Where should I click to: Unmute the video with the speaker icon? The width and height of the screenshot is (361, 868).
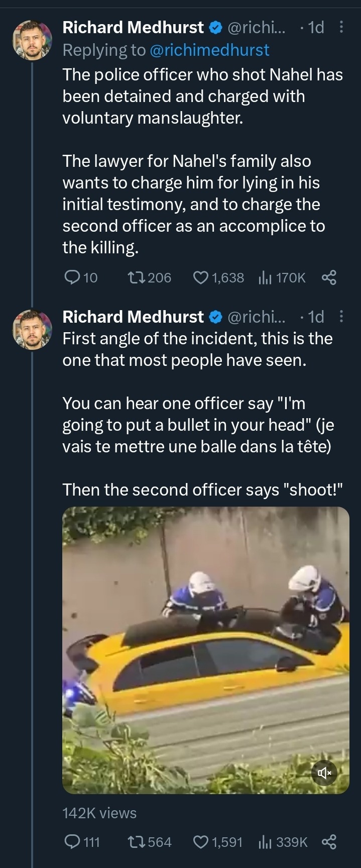(324, 773)
